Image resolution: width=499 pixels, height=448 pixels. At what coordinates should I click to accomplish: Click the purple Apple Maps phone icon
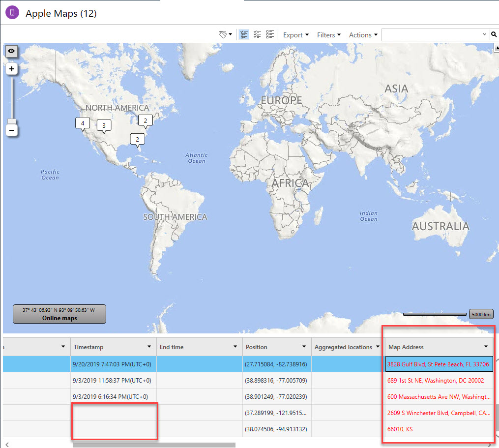tap(12, 12)
